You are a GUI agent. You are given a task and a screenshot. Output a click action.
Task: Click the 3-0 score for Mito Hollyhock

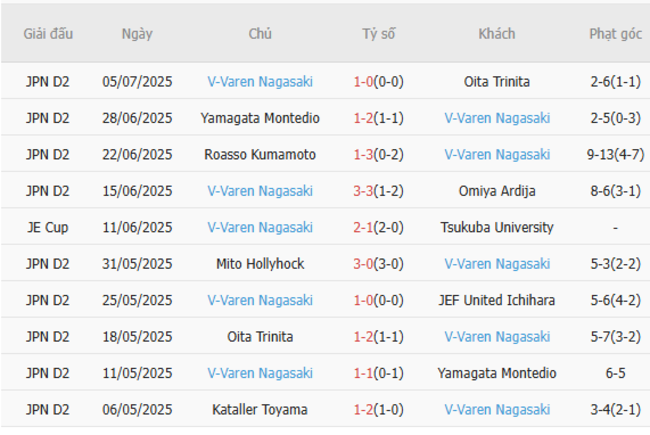(363, 264)
